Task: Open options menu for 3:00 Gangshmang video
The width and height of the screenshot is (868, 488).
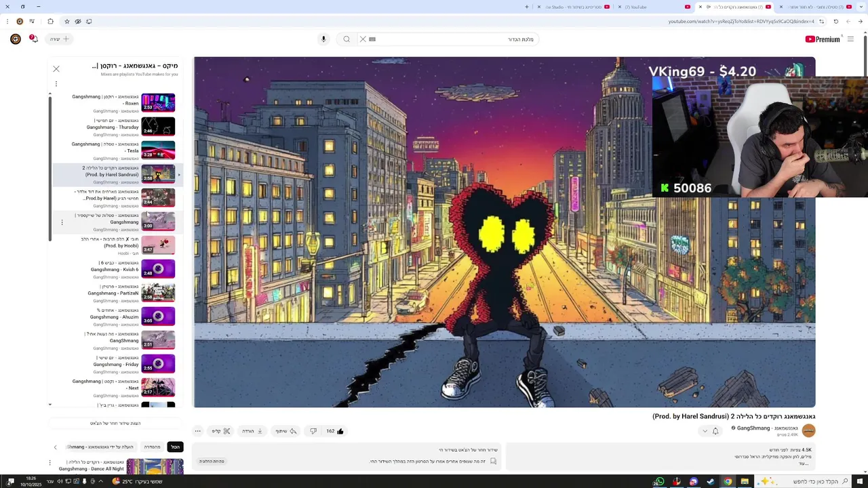Action: pyautogui.click(x=62, y=222)
